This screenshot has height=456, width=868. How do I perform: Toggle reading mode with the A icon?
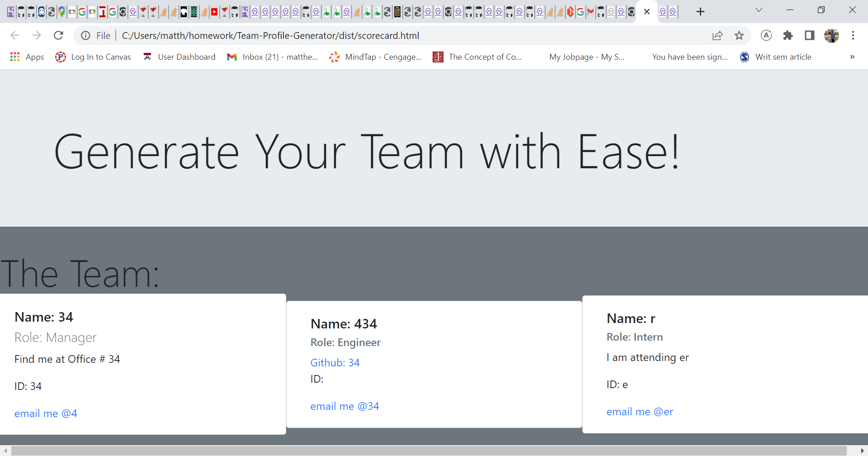click(767, 35)
